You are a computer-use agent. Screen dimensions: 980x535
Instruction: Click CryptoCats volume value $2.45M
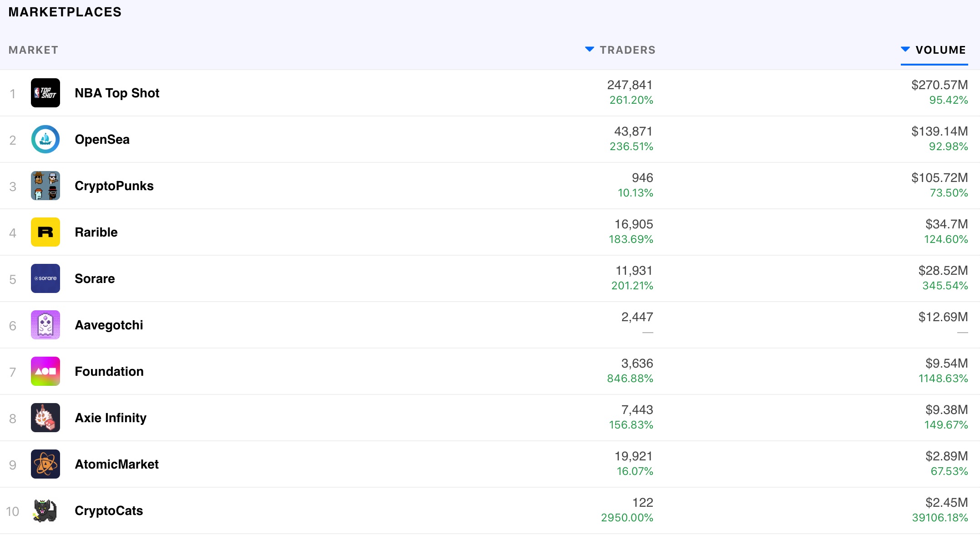coord(946,502)
